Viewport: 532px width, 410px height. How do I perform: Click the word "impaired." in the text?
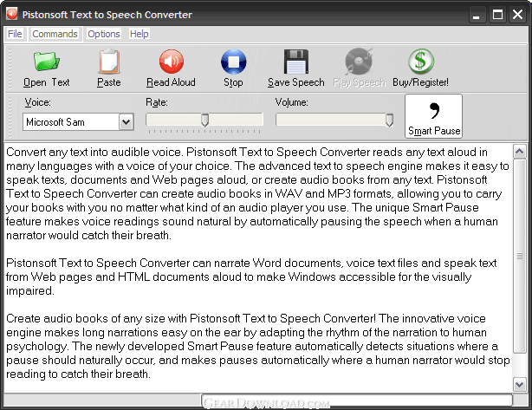tap(30, 291)
